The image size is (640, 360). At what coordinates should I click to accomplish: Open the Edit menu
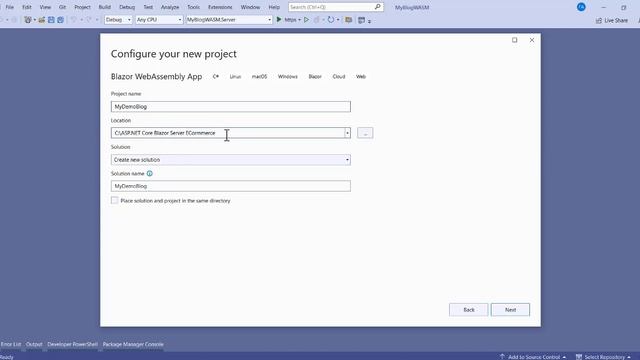coord(27,7)
